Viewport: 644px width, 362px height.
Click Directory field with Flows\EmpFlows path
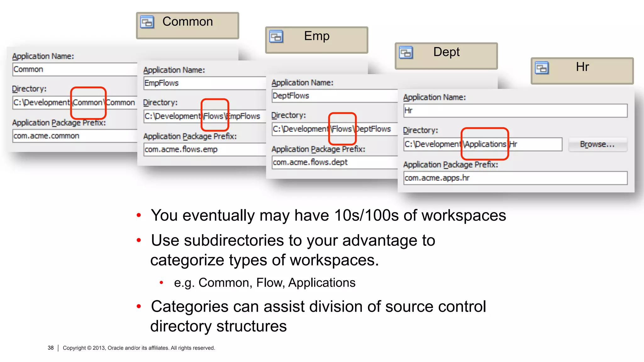click(205, 116)
